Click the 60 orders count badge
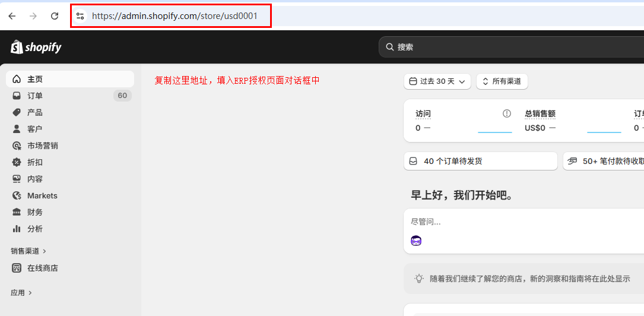The image size is (644, 316). (x=122, y=96)
